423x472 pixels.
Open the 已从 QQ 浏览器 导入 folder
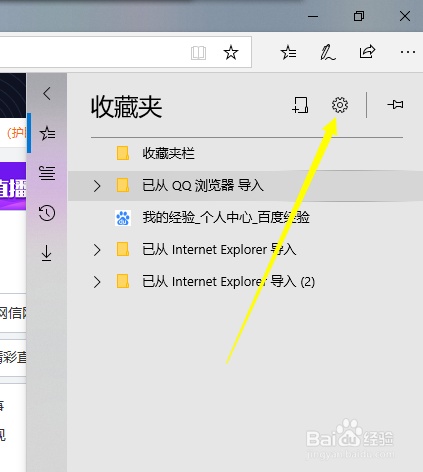point(245,186)
